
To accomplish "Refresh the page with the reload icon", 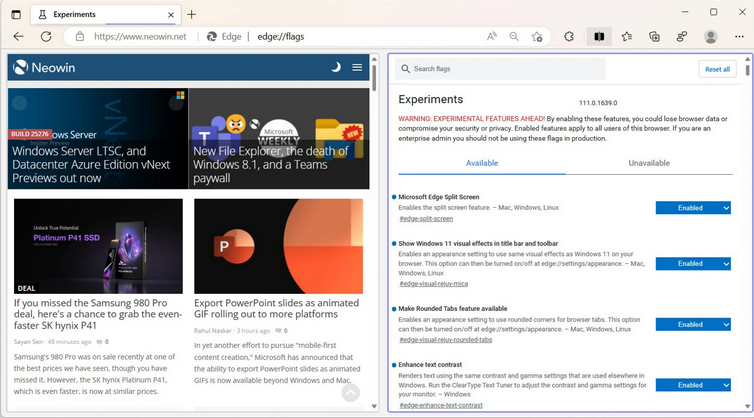I will click(x=46, y=36).
